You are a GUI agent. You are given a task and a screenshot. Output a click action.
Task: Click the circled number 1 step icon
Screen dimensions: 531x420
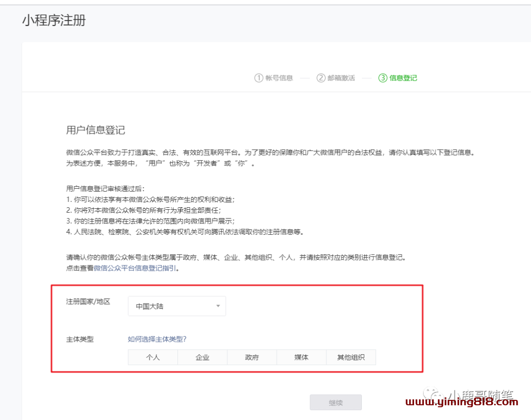click(x=259, y=78)
